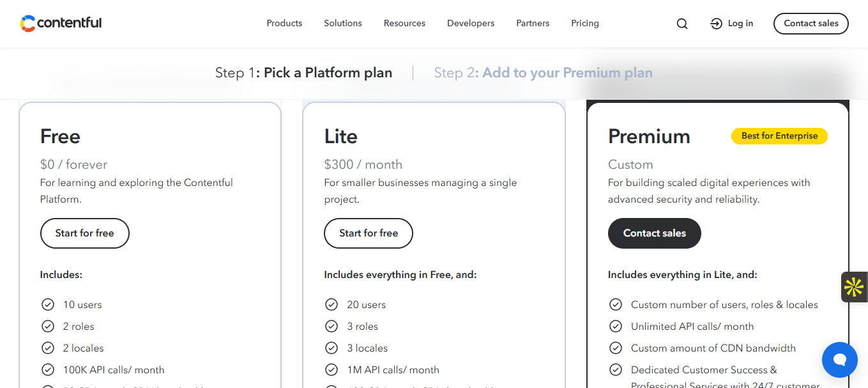Viewport: 868px width, 388px height.
Task: Expand the Products menu
Action: (x=284, y=24)
